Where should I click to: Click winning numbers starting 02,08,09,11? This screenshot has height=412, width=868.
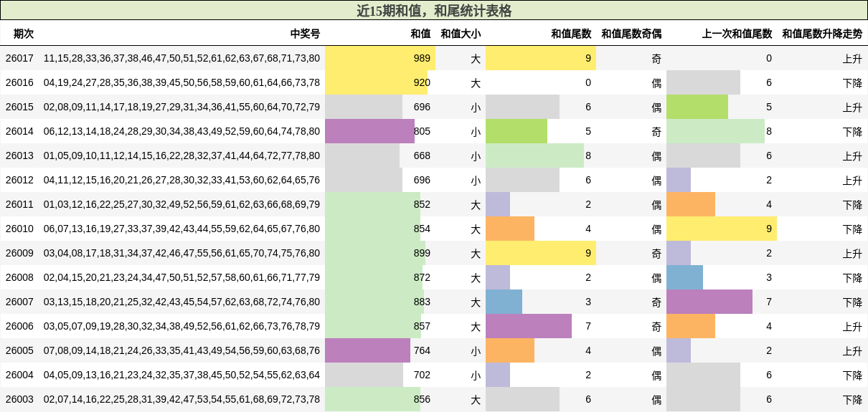181,107
